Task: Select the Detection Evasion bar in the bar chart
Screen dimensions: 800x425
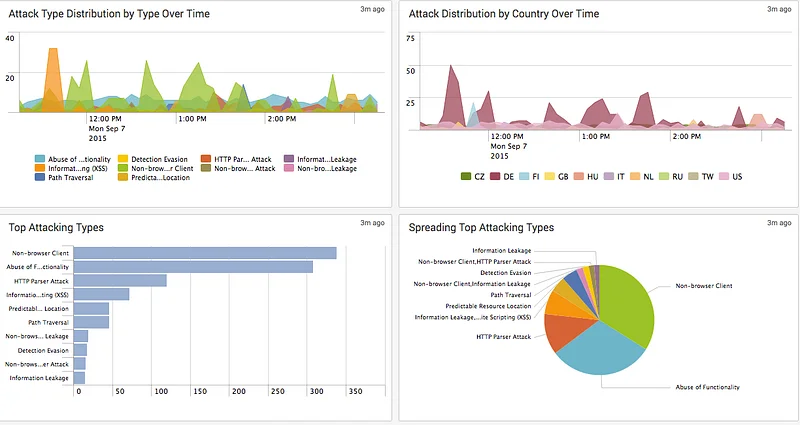Action: tap(81, 350)
